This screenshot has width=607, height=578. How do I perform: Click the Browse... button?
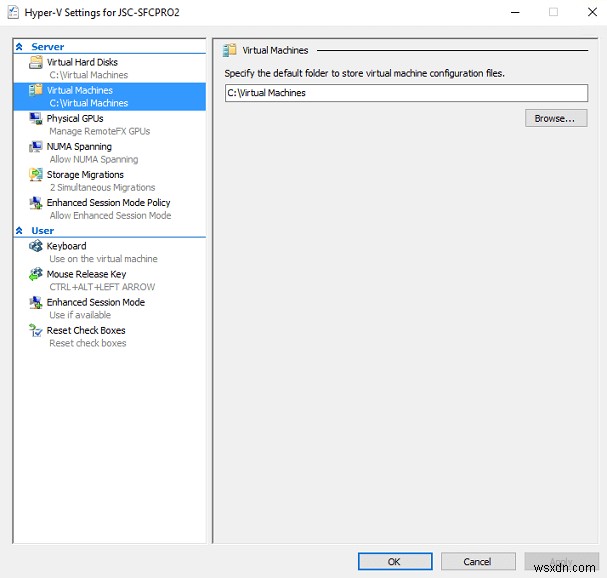pyautogui.click(x=556, y=118)
